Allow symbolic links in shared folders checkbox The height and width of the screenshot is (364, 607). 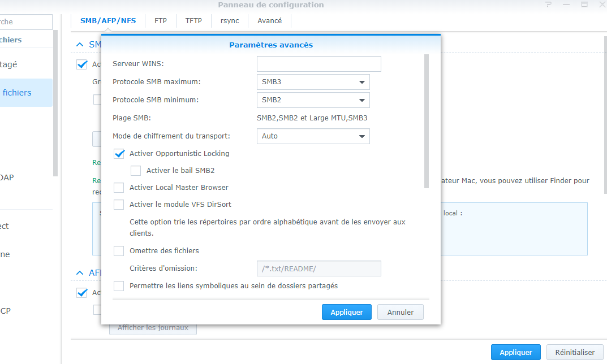pos(119,286)
